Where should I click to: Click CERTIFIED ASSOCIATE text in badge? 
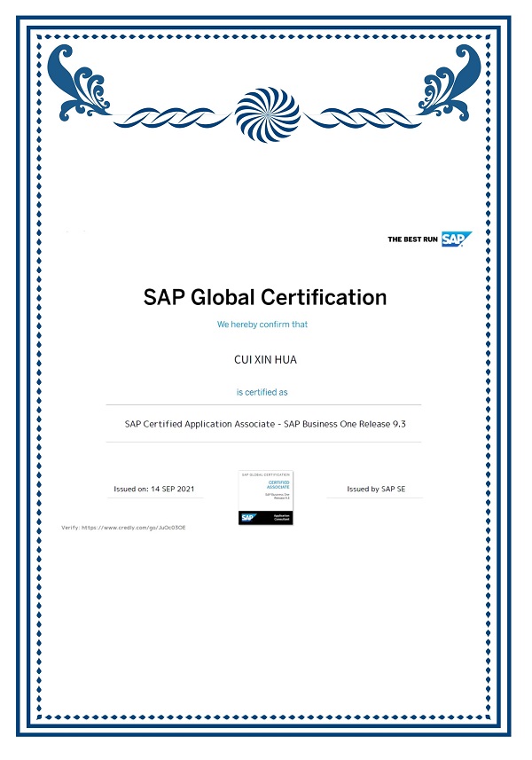[278, 485]
